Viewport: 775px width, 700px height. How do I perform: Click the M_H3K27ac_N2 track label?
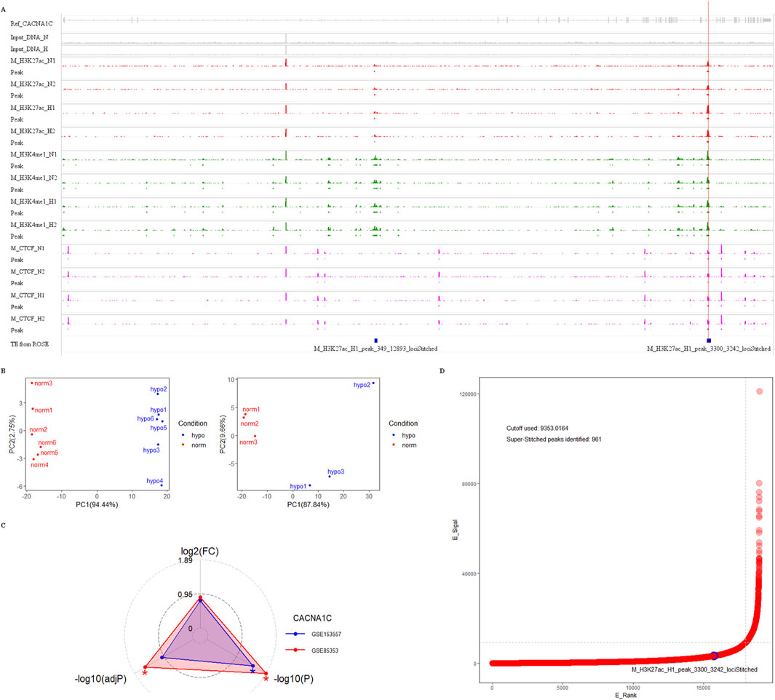click(33, 84)
